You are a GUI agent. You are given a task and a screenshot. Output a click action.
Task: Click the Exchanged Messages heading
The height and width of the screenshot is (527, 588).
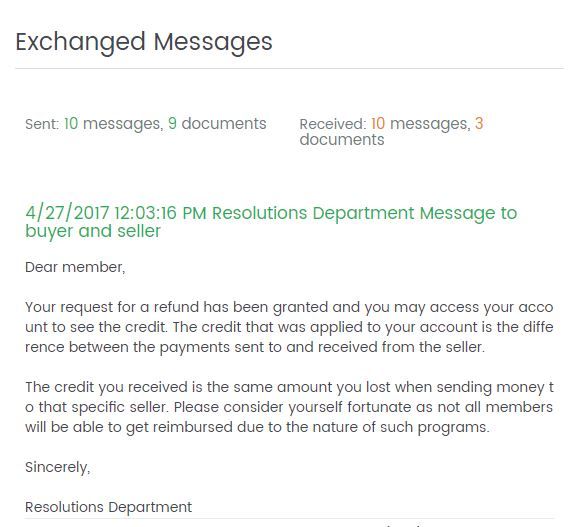(x=144, y=42)
